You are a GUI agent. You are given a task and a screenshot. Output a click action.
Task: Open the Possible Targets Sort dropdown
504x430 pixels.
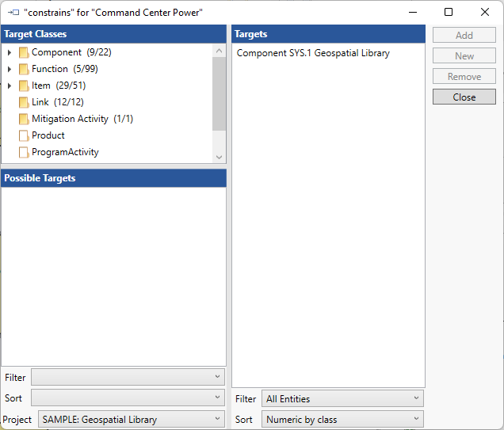pyautogui.click(x=128, y=398)
